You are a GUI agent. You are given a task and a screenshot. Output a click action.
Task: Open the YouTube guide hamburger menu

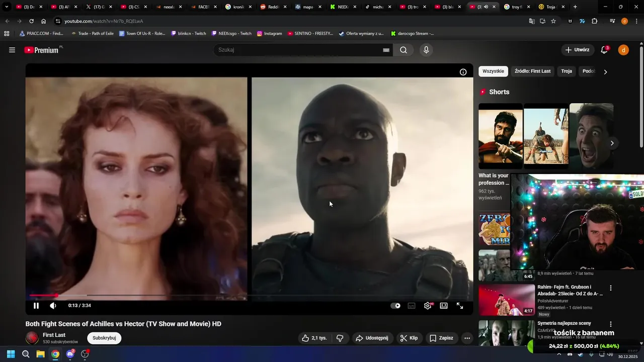[12, 50]
